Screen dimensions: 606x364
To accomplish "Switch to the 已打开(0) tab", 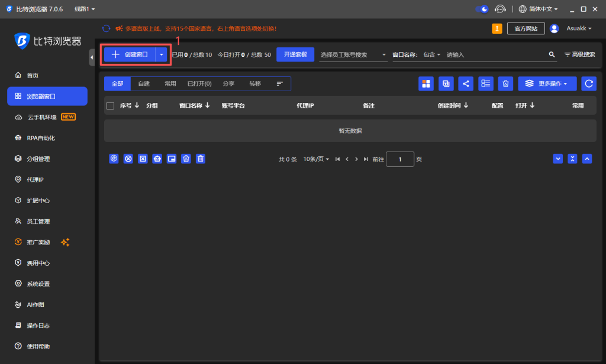I will click(x=199, y=83).
